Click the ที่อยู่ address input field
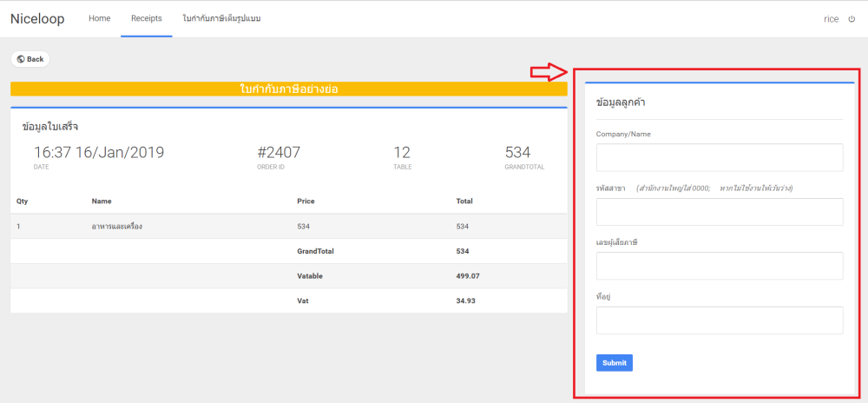The image size is (868, 403). [720, 320]
